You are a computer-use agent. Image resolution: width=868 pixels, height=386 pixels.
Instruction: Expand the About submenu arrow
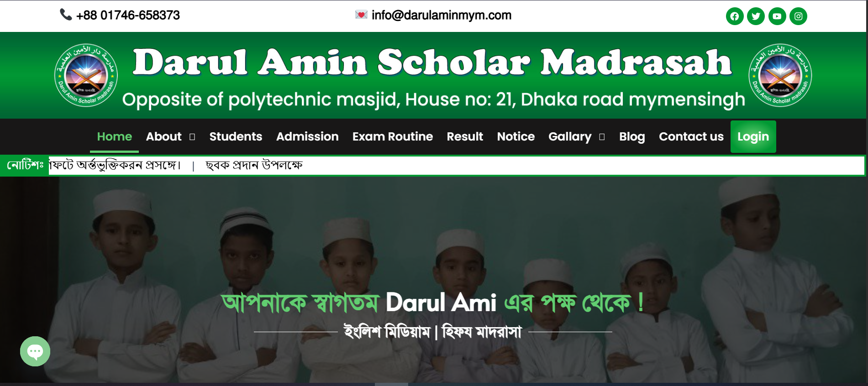(192, 137)
